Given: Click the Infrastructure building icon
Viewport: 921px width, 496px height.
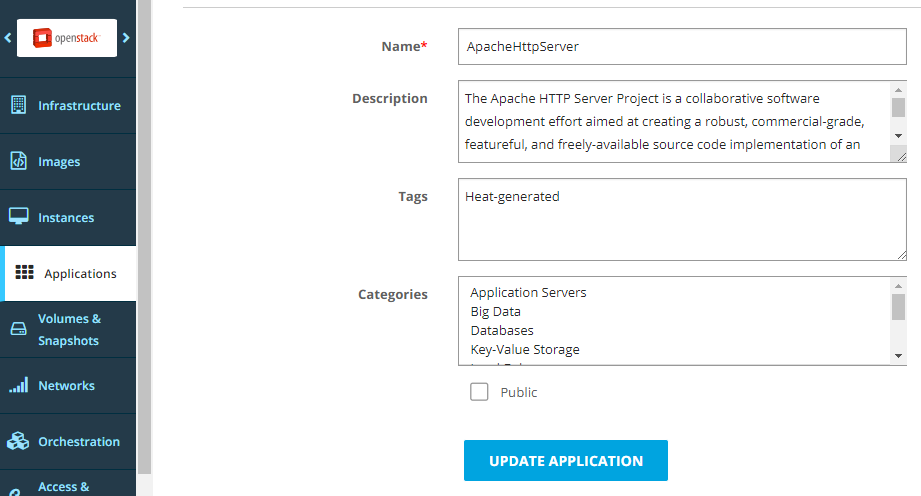Looking at the screenshot, I should tap(18, 105).
